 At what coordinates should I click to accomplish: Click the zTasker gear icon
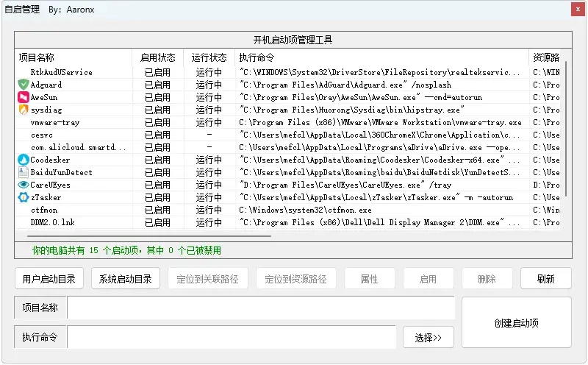pos(24,197)
